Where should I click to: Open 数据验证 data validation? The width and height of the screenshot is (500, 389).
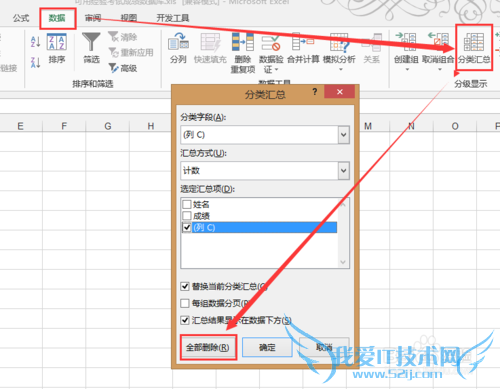click(271, 53)
